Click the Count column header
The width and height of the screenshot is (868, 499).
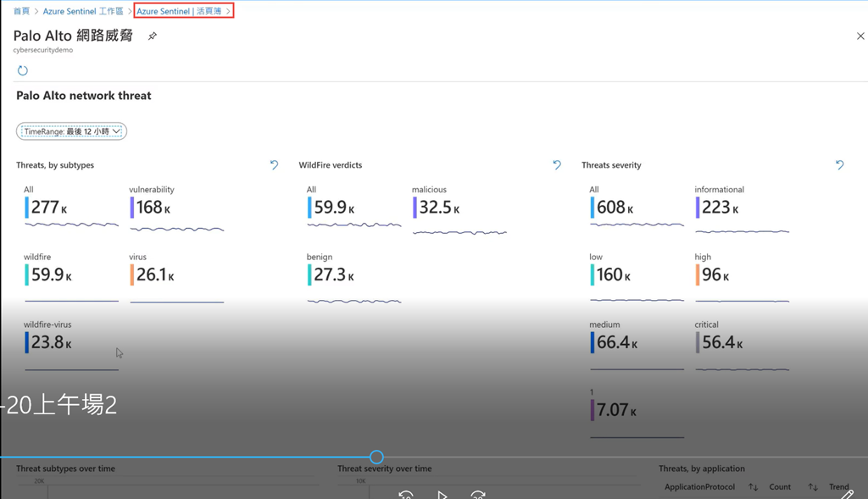pos(780,487)
